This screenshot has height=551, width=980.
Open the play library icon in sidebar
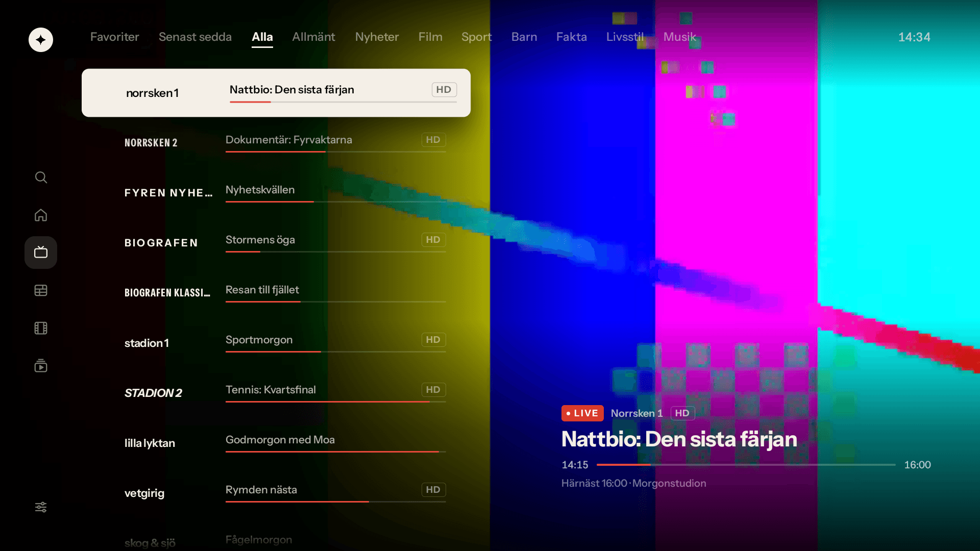[41, 366]
